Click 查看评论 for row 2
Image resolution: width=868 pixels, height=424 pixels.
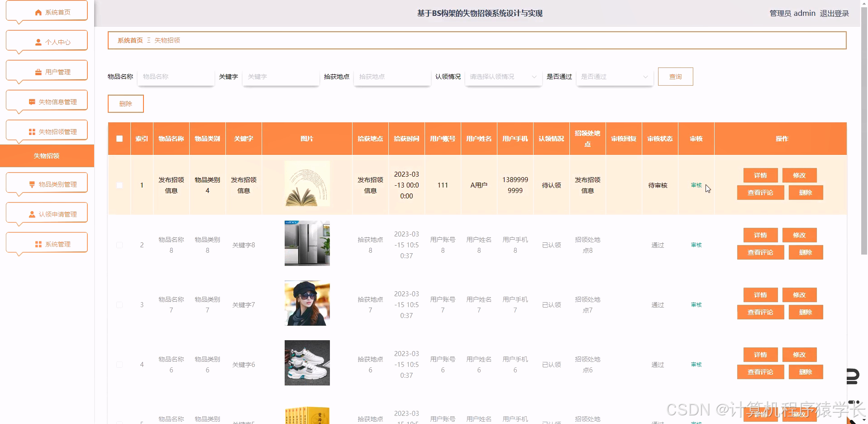(760, 252)
